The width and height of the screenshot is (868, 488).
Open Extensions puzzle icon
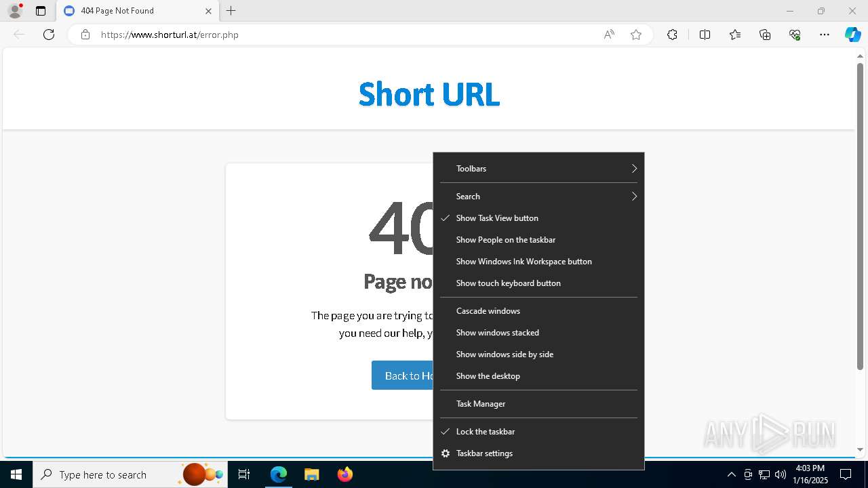click(x=672, y=35)
